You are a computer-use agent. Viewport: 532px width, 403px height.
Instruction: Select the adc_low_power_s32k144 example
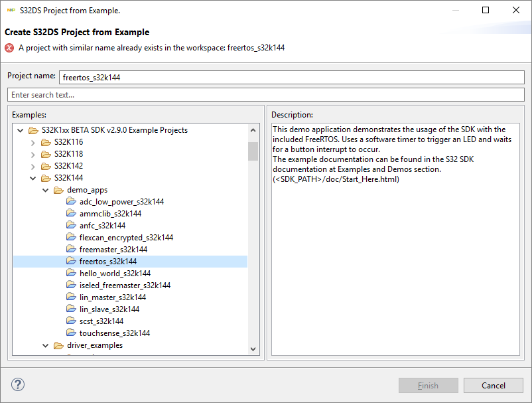[x=121, y=202]
